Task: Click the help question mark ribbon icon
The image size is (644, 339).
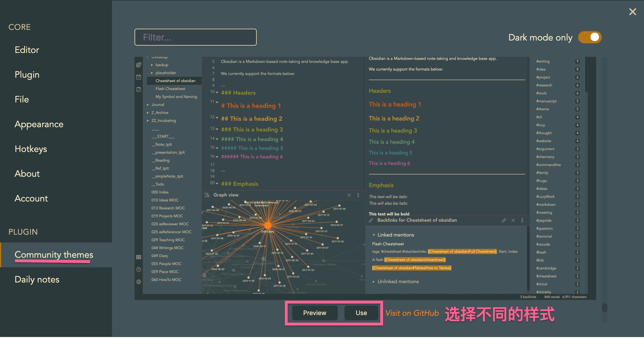Action: (x=138, y=270)
